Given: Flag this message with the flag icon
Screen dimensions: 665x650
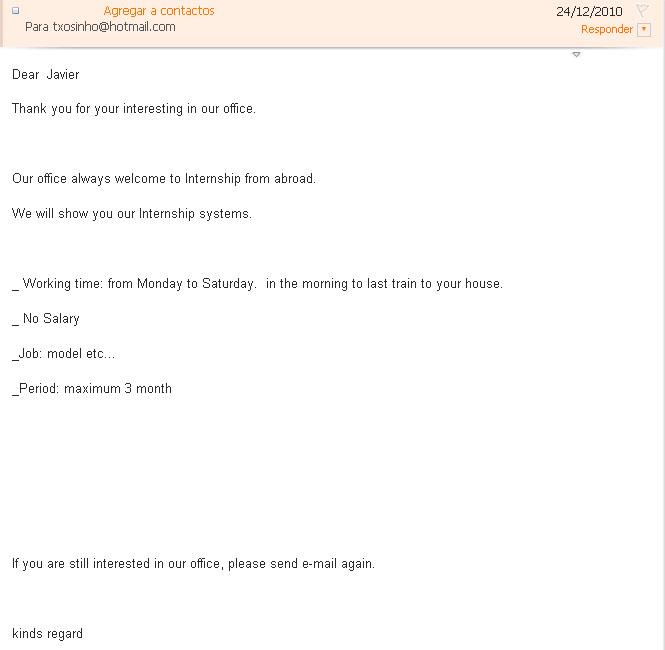Looking at the screenshot, I should (x=643, y=11).
